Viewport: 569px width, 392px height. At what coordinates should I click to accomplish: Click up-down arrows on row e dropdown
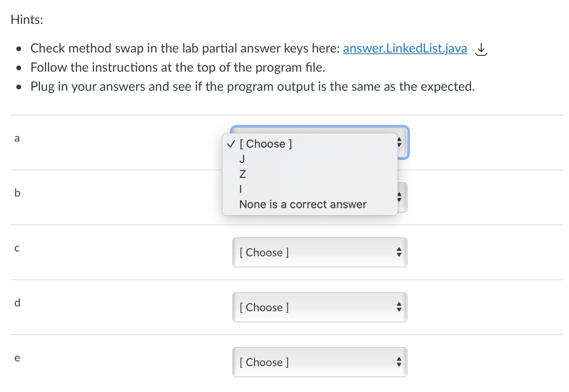pos(399,362)
